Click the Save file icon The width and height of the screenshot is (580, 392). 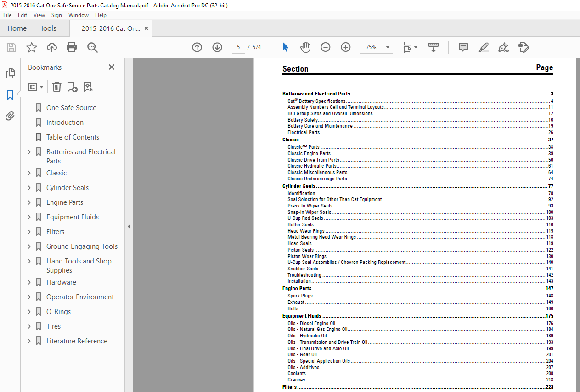pos(11,47)
